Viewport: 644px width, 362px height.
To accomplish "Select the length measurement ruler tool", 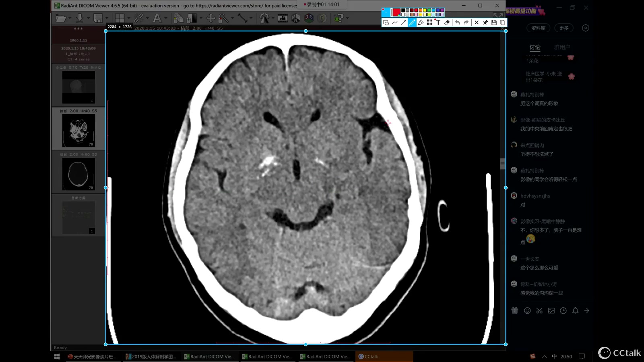I will [x=243, y=18].
